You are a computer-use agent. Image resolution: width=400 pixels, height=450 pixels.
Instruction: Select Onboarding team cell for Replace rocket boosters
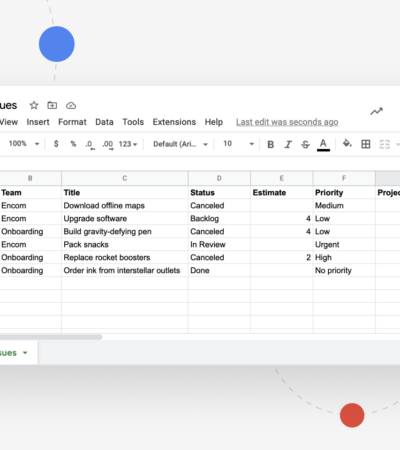click(x=30, y=257)
